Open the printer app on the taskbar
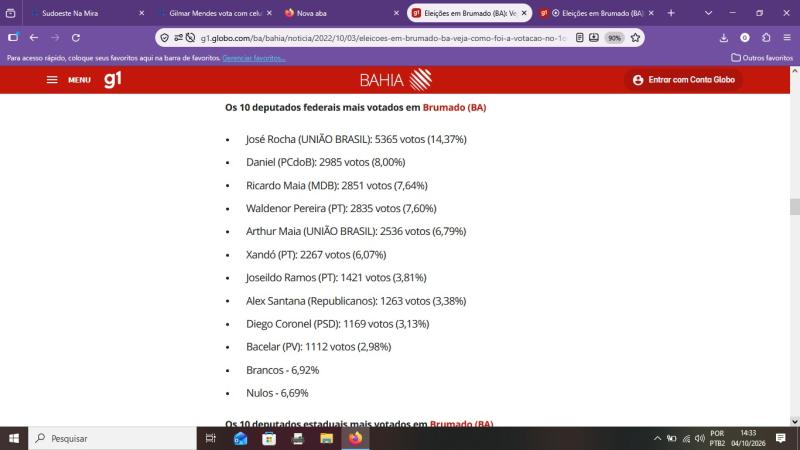Image resolution: width=800 pixels, height=450 pixels. pyautogui.click(x=298, y=438)
